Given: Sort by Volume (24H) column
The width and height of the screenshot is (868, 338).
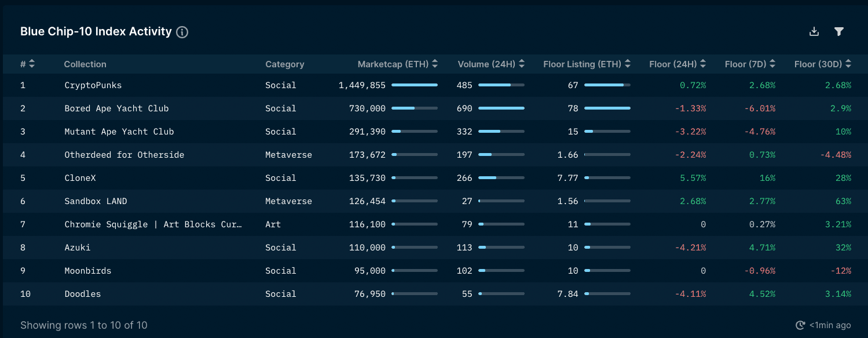Looking at the screenshot, I should (522, 64).
